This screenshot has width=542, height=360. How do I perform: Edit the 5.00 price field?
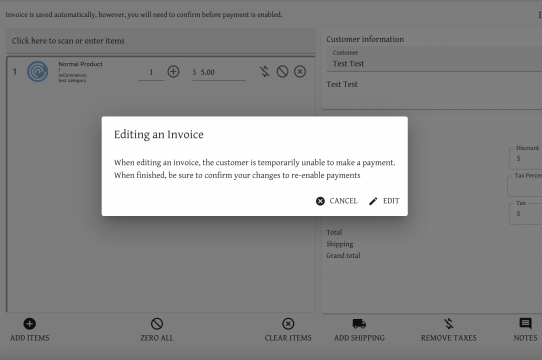pyautogui.click(x=219, y=72)
